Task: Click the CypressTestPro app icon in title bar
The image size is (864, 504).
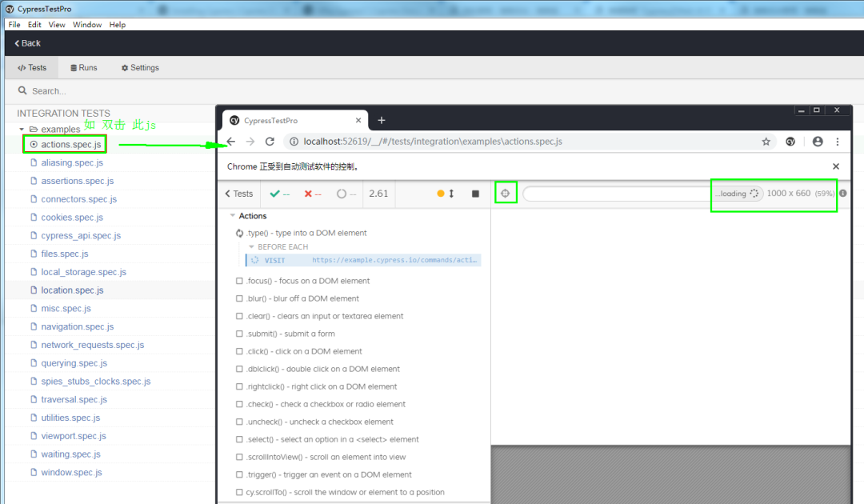Action: (10, 9)
